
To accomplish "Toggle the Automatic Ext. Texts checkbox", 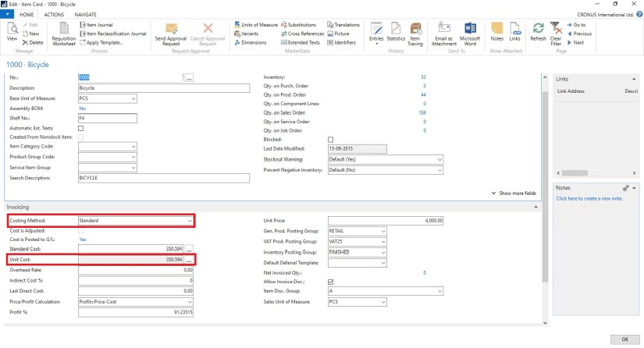I will (x=81, y=128).
